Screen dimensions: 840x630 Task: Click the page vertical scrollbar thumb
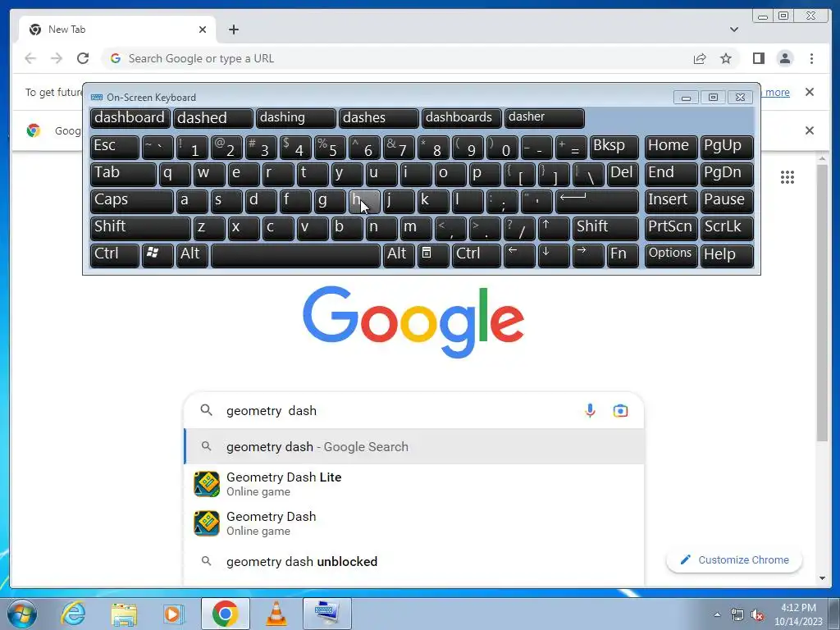(x=822, y=303)
